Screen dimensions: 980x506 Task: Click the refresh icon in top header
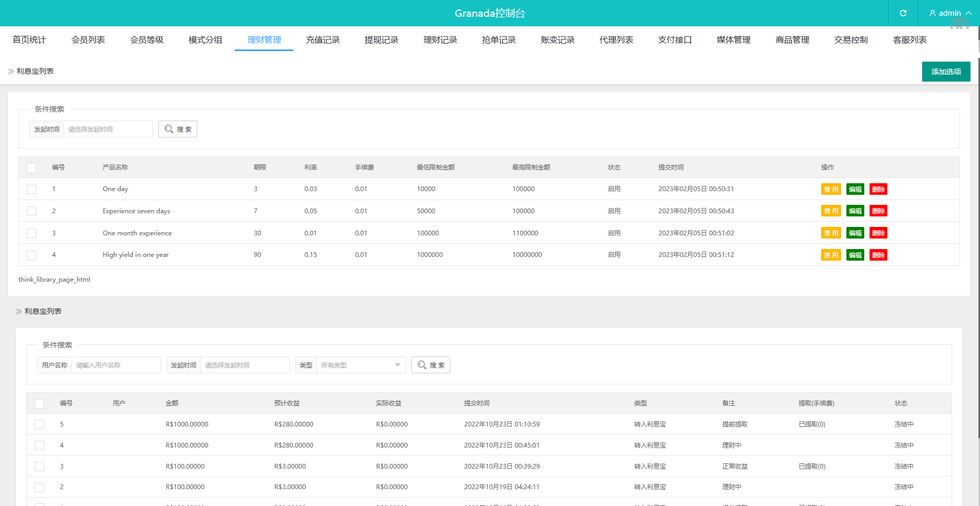click(903, 13)
